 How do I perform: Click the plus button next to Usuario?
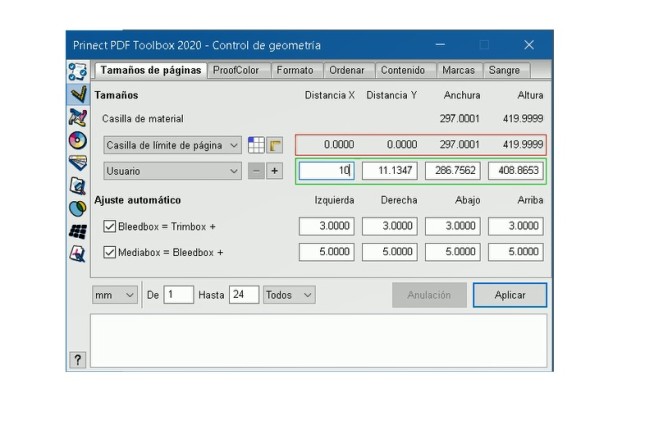(x=274, y=171)
